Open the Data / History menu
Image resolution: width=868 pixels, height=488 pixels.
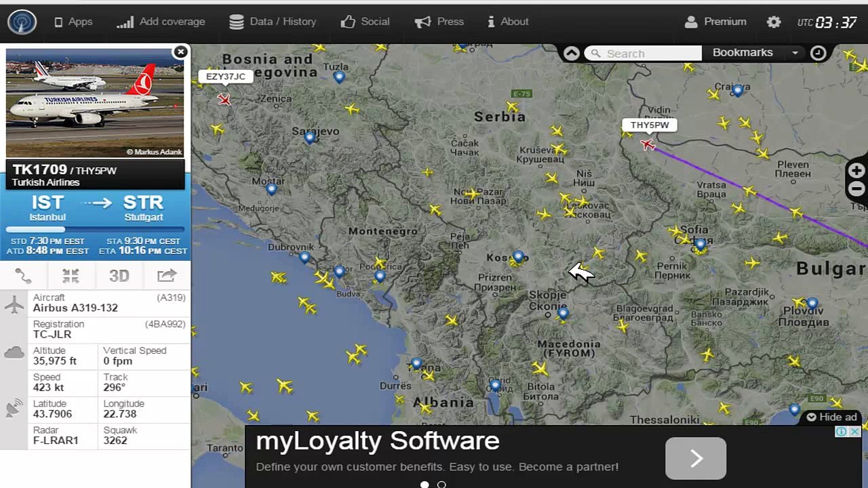[x=273, y=22]
